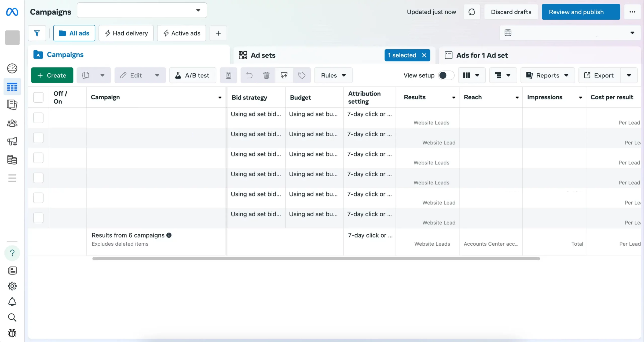Open settings gear in left sidebar
Screen dimensions: 644x342
click(x=12, y=286)
